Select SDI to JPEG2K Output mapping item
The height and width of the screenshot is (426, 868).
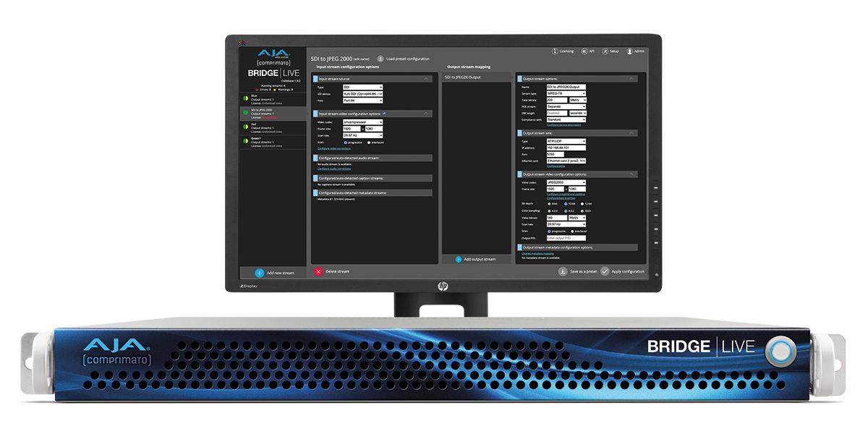(x=477, y=77)
